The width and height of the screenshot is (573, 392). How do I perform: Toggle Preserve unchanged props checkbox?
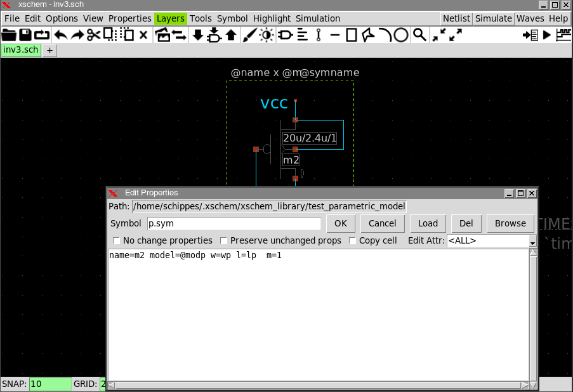coord(224,240)
